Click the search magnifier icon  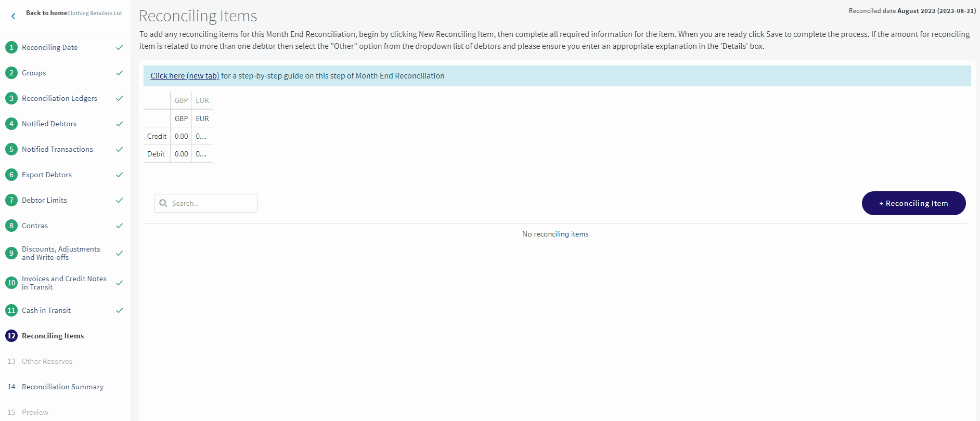(163, 203)
